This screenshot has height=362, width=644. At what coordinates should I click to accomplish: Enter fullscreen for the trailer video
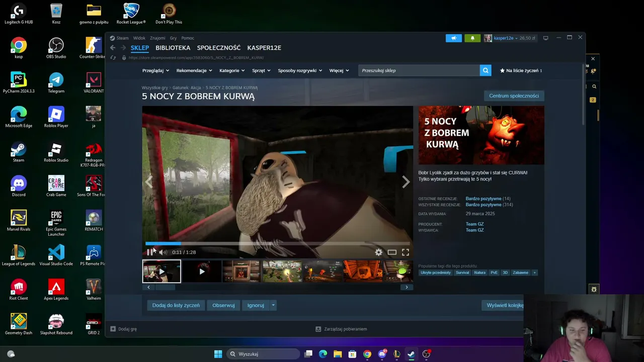point(406,252)
